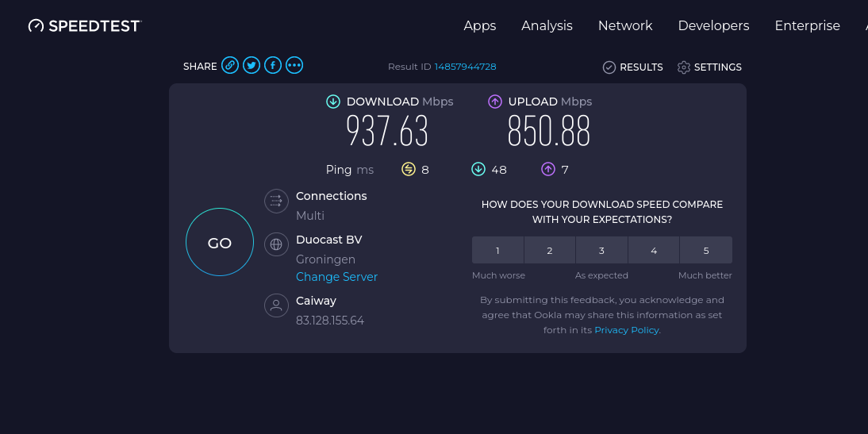Screen dimensions: 868x434
Task: Share result on Twitter
Action: point(252,65)
